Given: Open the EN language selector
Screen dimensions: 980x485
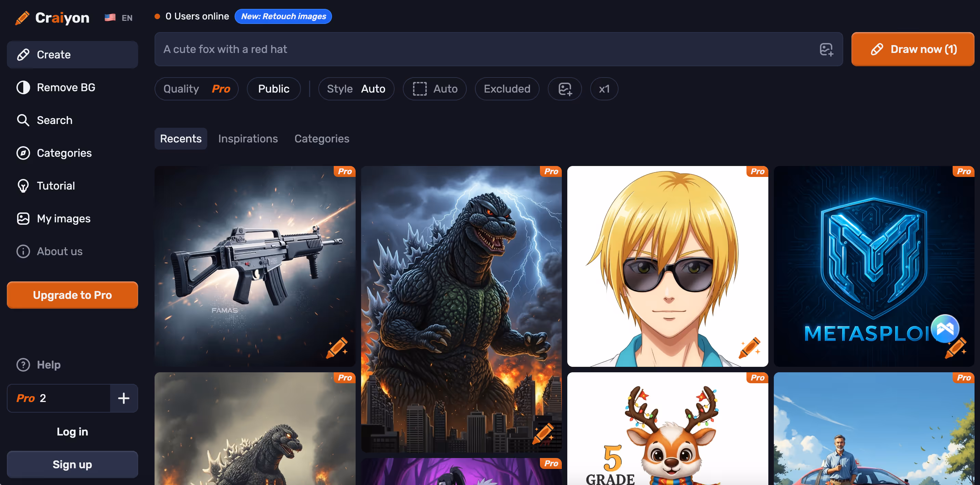Looking at the screenshot, I should coord(119,18).
